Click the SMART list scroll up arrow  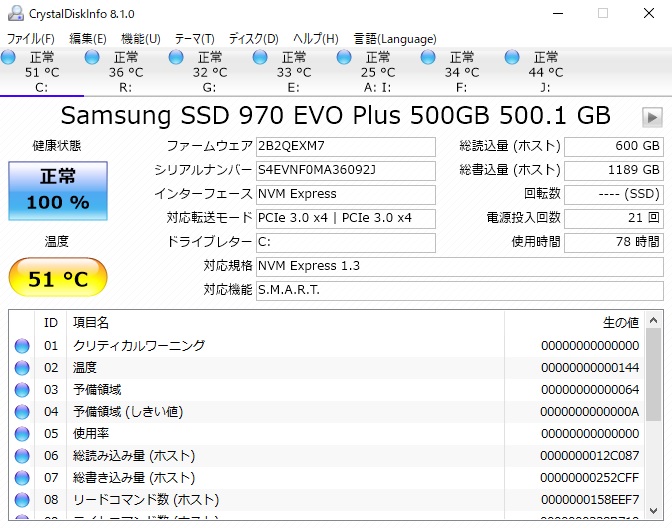tap(653, 320)
